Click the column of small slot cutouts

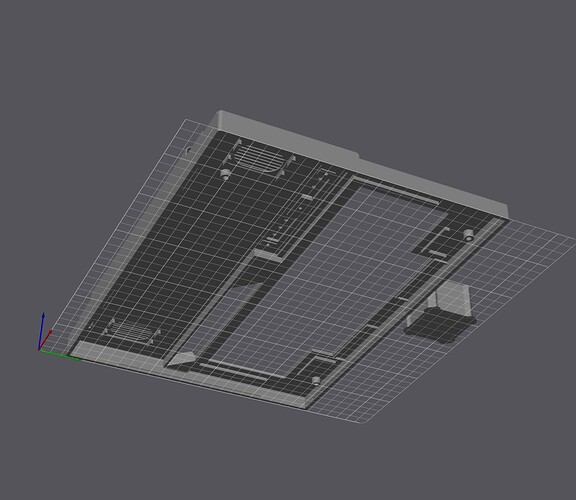point(298,209)
